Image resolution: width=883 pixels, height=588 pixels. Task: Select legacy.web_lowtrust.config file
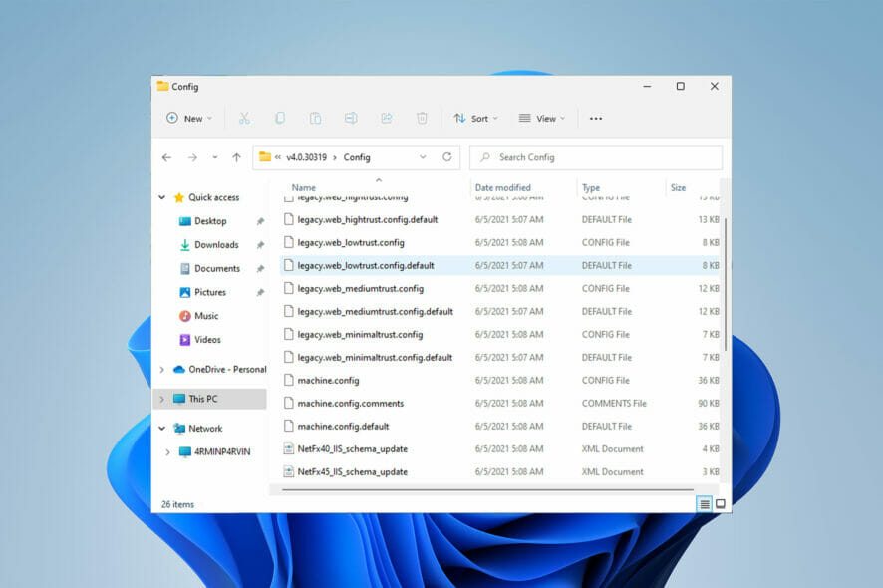(500, 243)
